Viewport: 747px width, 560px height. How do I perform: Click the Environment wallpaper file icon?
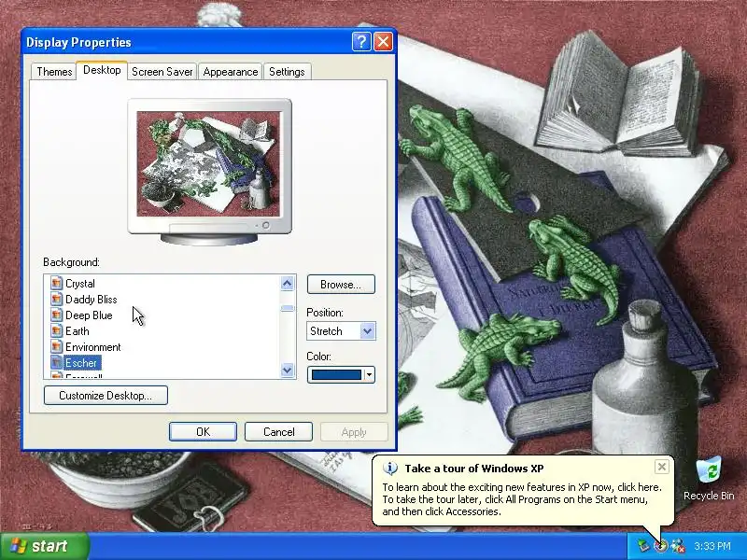click(x=56, y=346)
